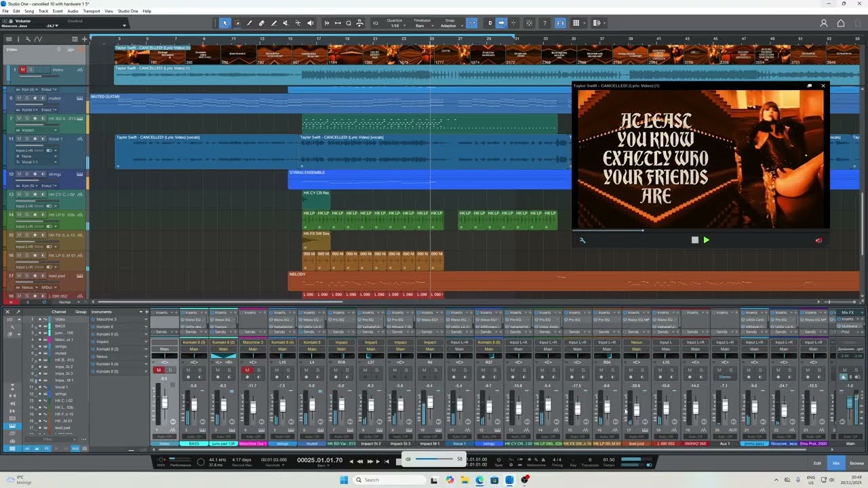Select the Arrow tool in the toolbar
The image size is (868, 488).
pos(225,23)
